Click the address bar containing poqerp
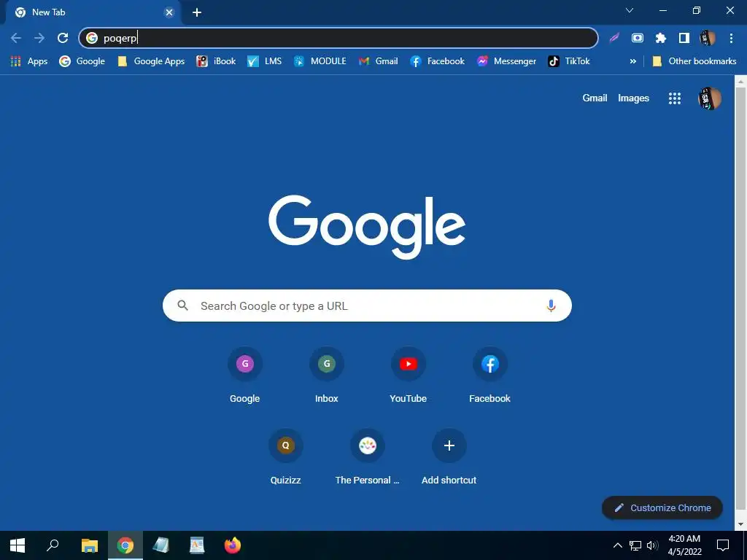 pos(338,38)
